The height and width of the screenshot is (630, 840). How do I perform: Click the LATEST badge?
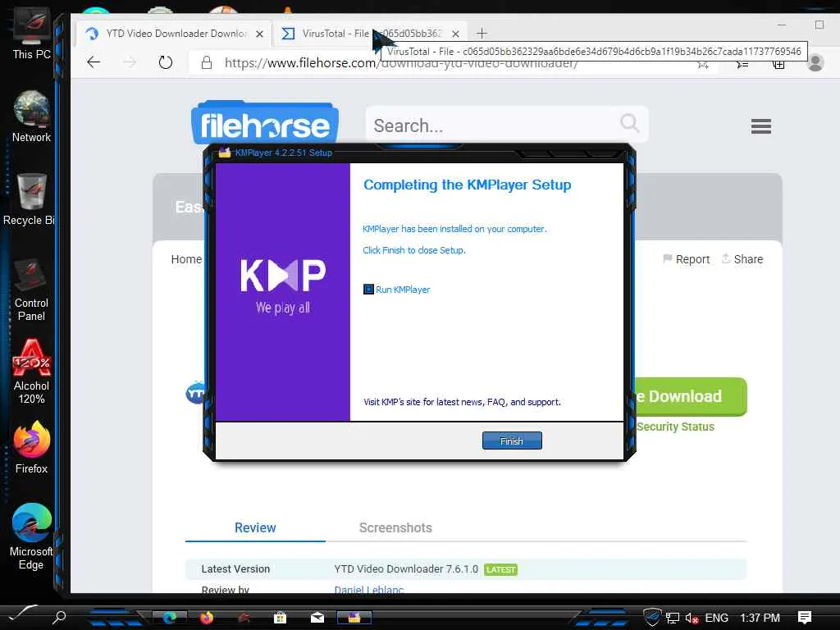click(501, 569)
